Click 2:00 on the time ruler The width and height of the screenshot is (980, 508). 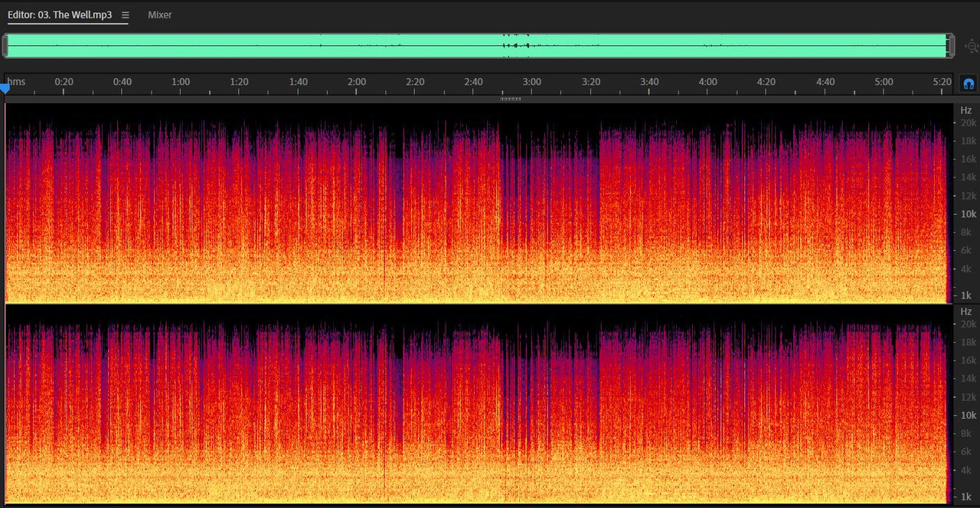[x=357, y=82]
